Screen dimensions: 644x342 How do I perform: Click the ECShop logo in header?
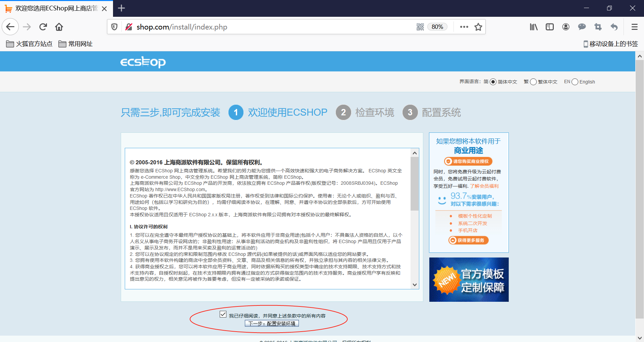tap(143, 62)
